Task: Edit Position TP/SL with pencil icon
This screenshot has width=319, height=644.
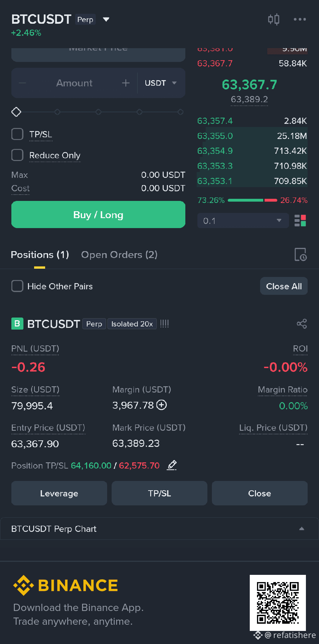Action: (x=172, y=465)
